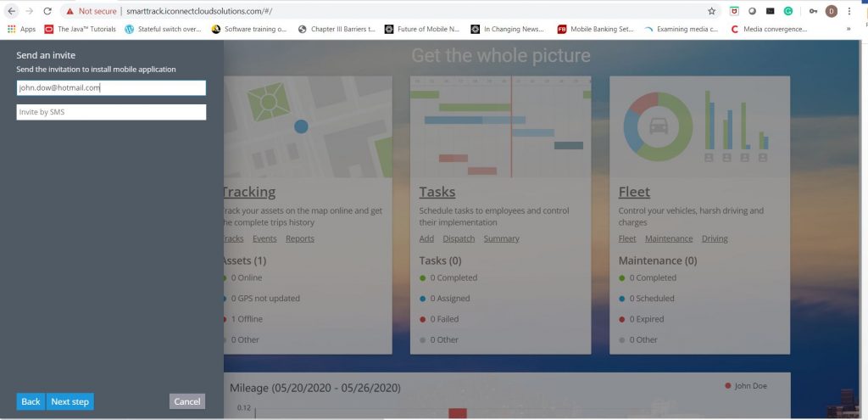Open the Tasks heading link
Viewport: 868px width, 420px height.
coord(437,192)
